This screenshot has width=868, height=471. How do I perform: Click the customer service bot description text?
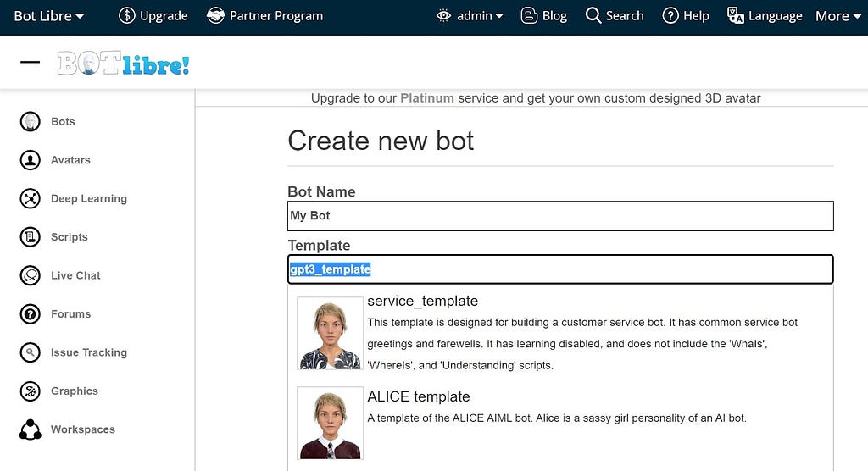coord(582,344)
